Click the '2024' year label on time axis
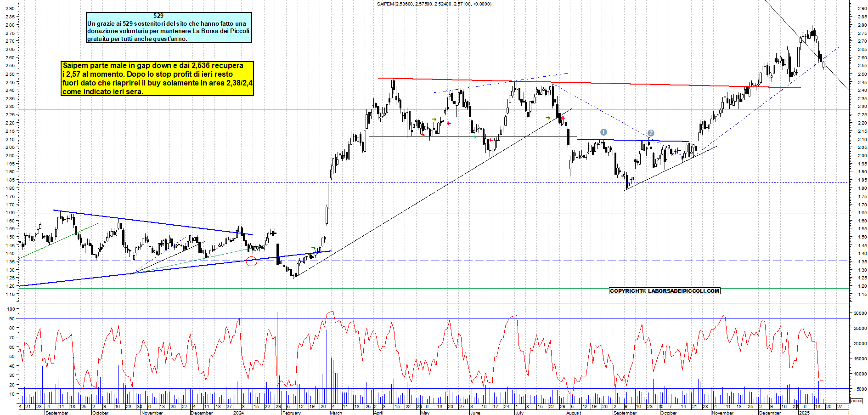The height and width of the screenshot is (415, 868). 238,413
